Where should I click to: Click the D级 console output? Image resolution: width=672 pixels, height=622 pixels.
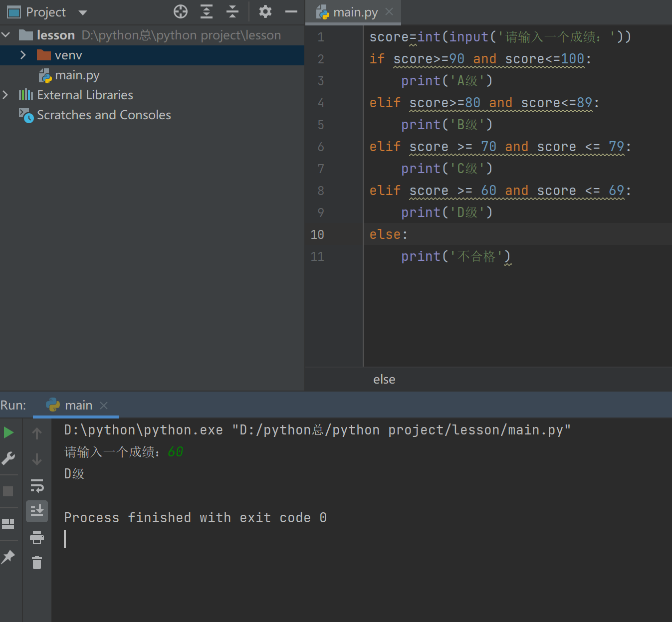[74, 474]
